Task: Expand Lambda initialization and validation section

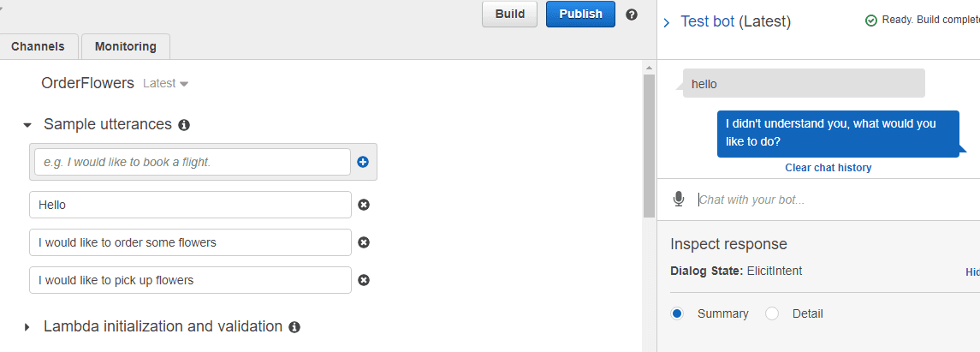Action: [x=27, y=327]
